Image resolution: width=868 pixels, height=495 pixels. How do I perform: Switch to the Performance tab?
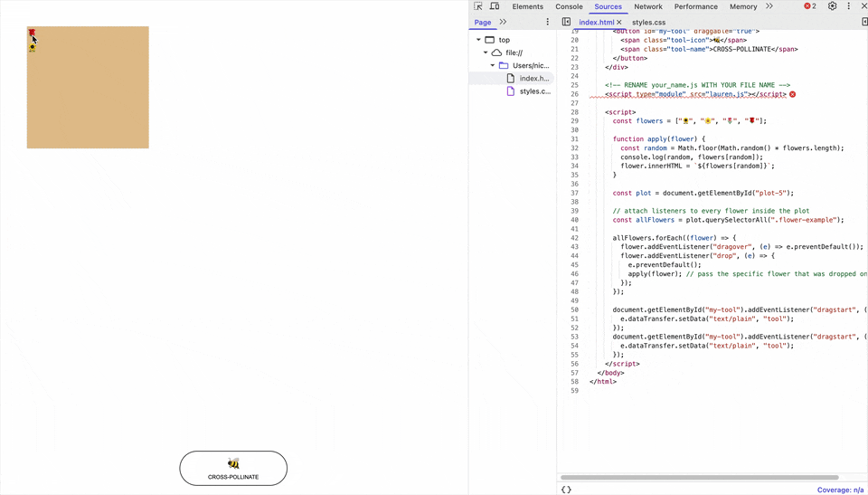[x=696, y=6]
